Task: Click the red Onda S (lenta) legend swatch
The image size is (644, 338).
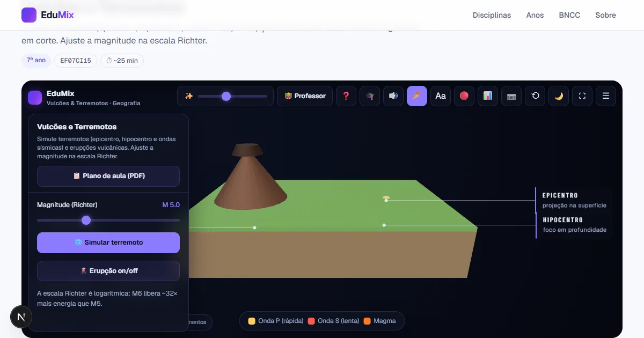Action: point(311,321)
